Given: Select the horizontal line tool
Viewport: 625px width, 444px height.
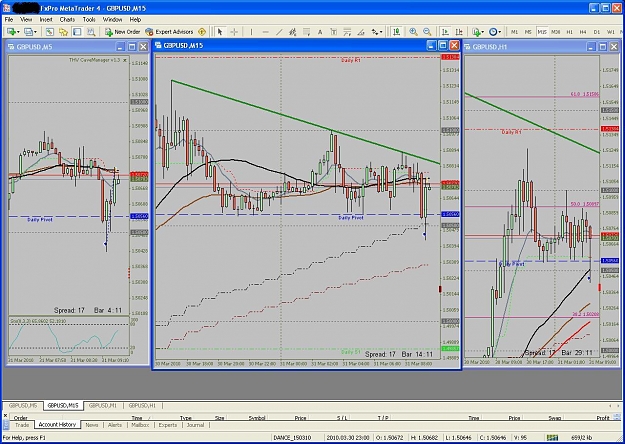Looking at the screenshot, I should click(265, 32).
